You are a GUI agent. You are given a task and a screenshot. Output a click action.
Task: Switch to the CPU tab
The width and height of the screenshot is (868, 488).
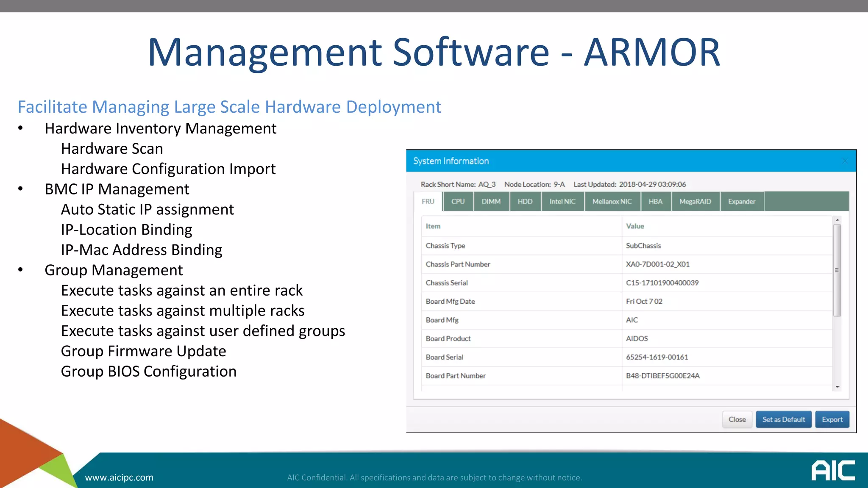(458, 202)
